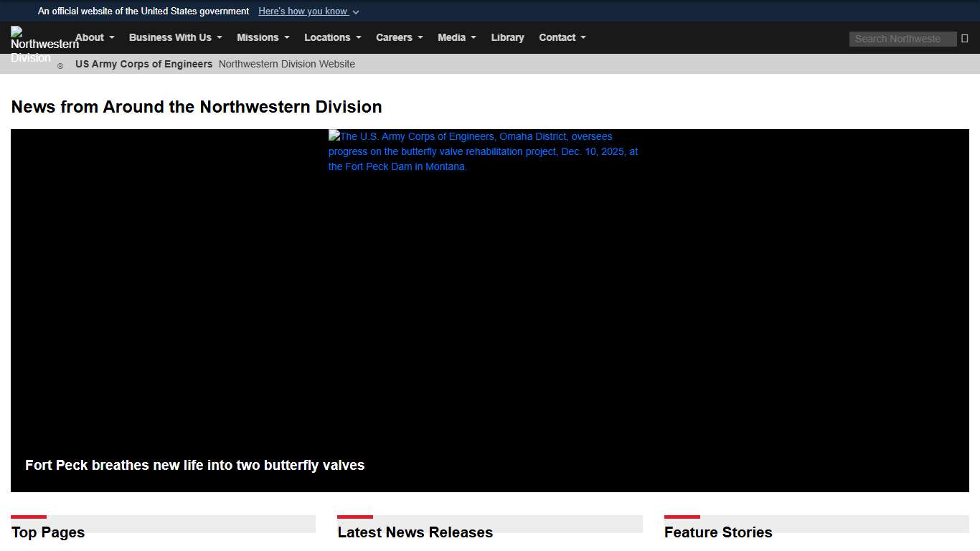Click into the Search Northwestern input box

[x=902, y=39]
